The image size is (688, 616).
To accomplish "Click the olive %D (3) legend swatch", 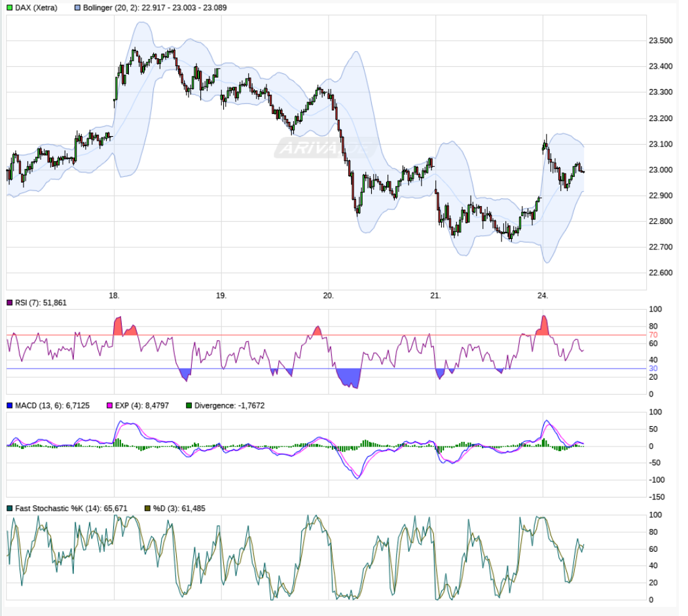I will 147,508.
